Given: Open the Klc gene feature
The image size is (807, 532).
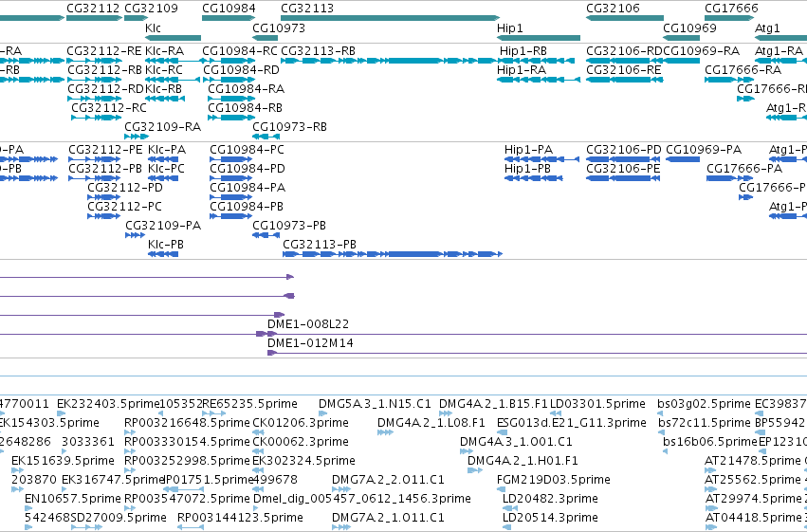Looking at the screenshot, I should click(x=173, y=38).
